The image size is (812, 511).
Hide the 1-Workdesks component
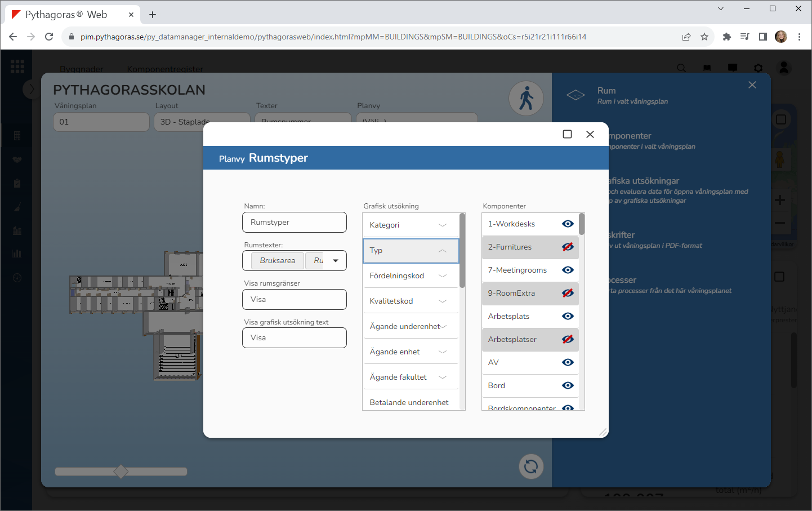[x=568, y=224]
